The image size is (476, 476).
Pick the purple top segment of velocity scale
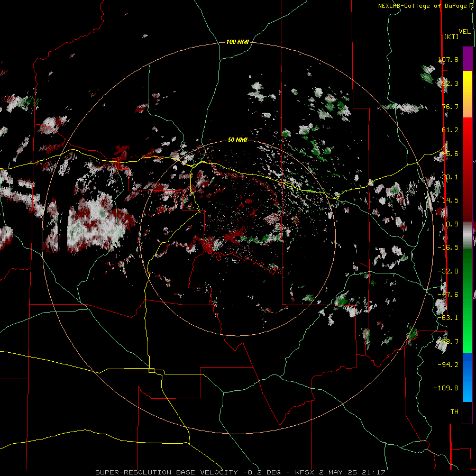[467, 59]
